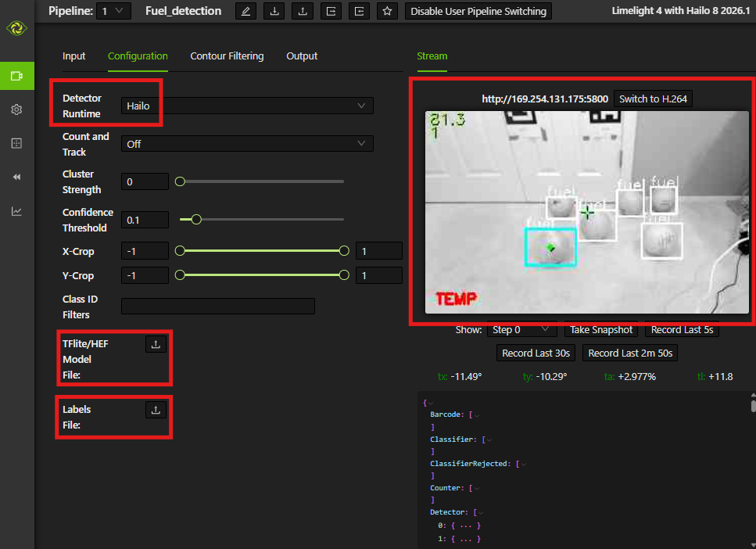Click the stream URL http://169.254.131.175:5800
The width and height of the screenshot is (756, 549).
545,99
